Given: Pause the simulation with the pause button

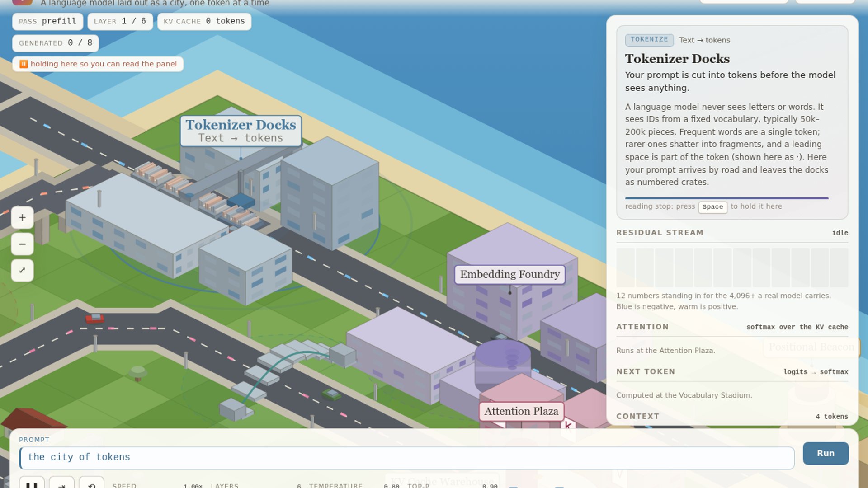Looking at the screenshot, I should tap(32, 483).
